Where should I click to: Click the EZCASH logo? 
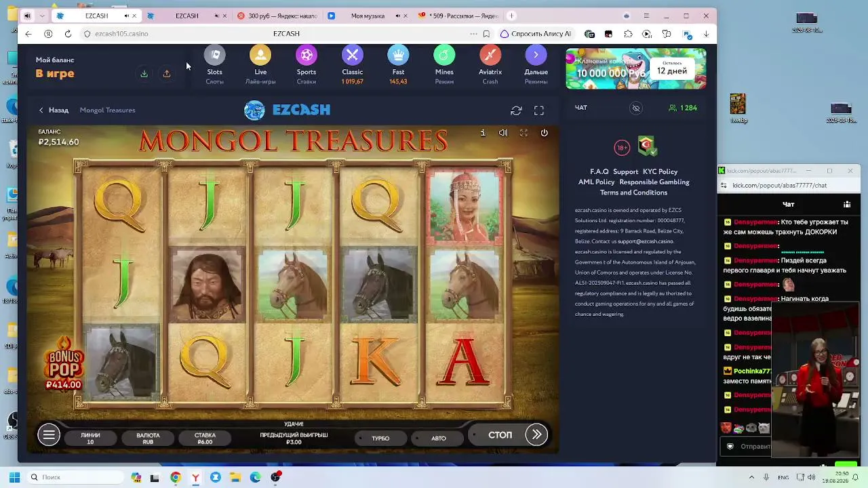(x=288, y=110)
